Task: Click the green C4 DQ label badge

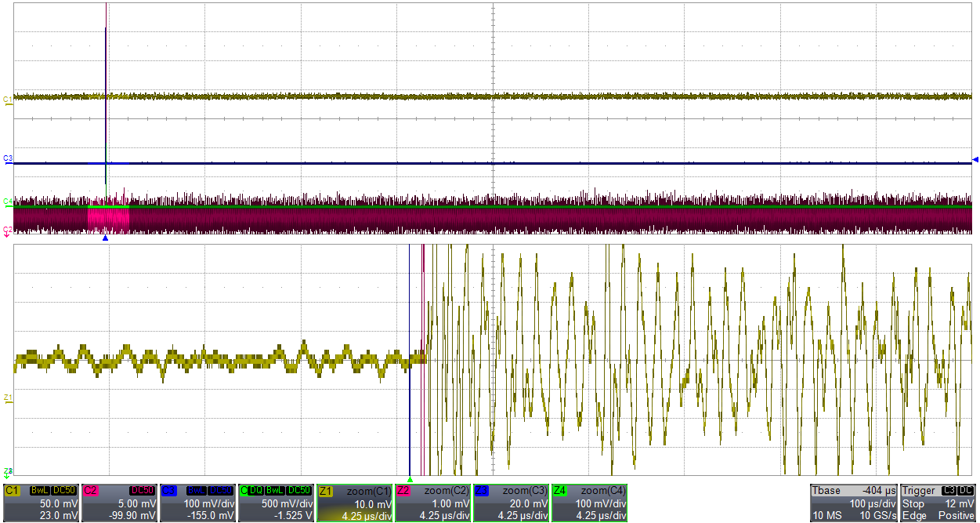Action: pos(251,490)
